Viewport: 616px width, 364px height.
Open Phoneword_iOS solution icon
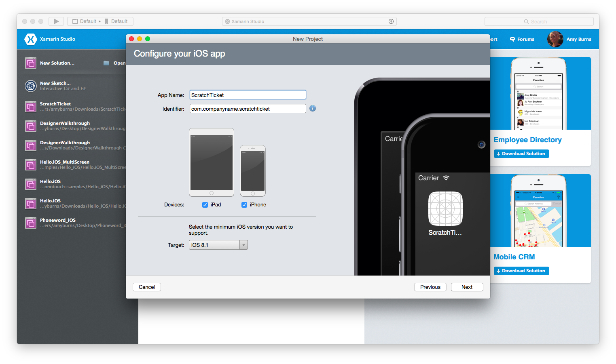31,223
